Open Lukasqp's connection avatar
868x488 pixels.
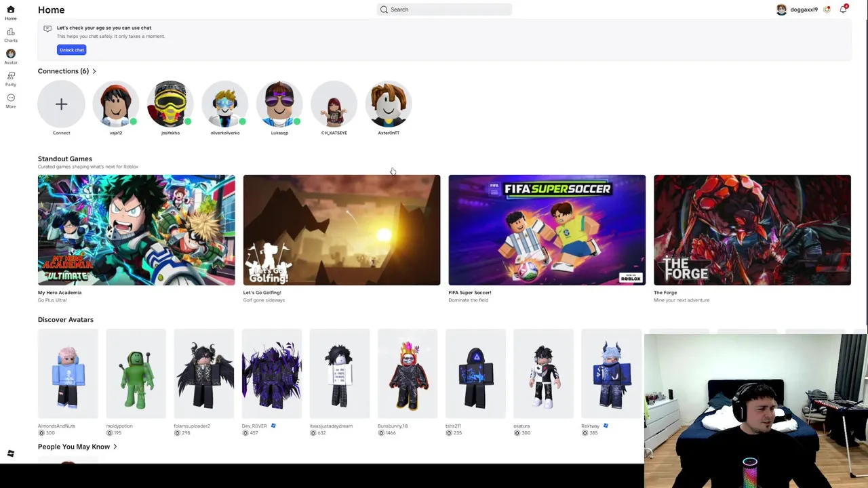point(279,104)
